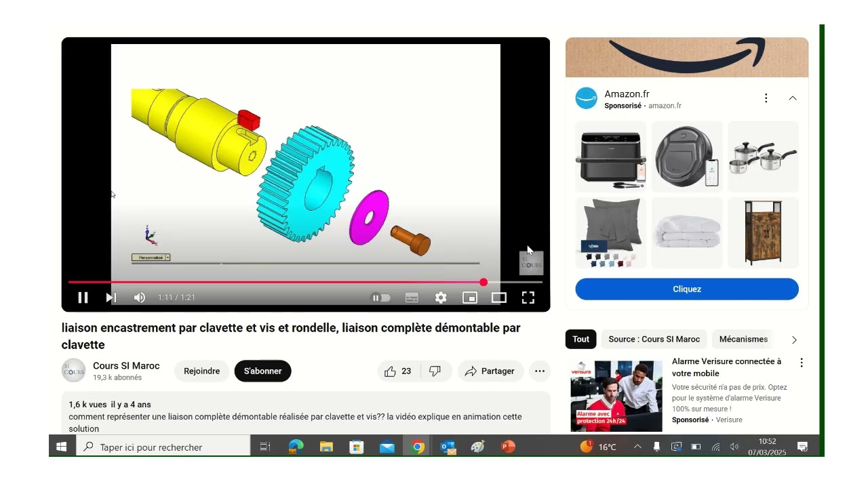The image size is (868, 488).
Task: Open the Cours SI Maroc channel name
Action: tap(126, 365)
